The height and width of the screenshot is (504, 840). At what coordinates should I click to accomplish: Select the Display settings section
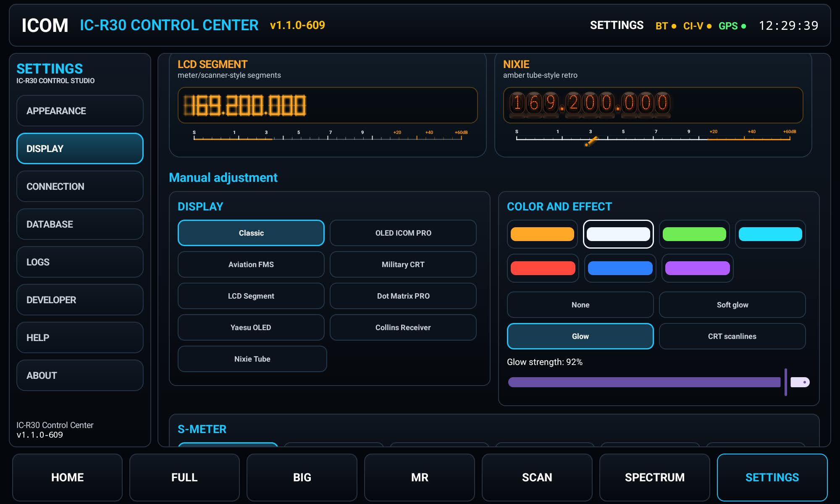pyautogui.click(x=80, y=149)
